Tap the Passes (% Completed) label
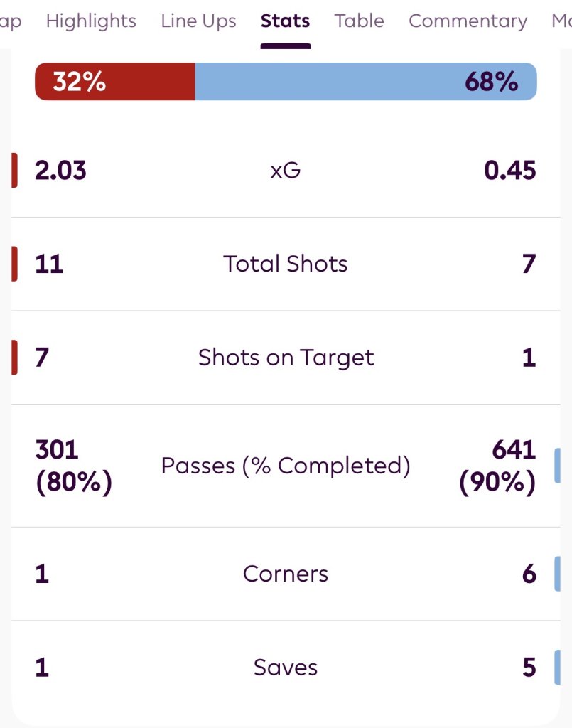This screenshot has height=728, width=572. point(286,466)
